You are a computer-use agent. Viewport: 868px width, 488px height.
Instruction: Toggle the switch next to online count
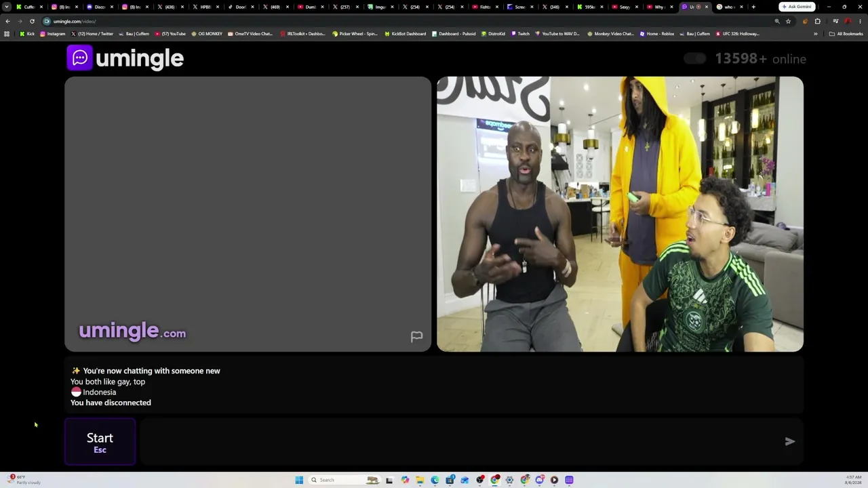pos(694,58)
